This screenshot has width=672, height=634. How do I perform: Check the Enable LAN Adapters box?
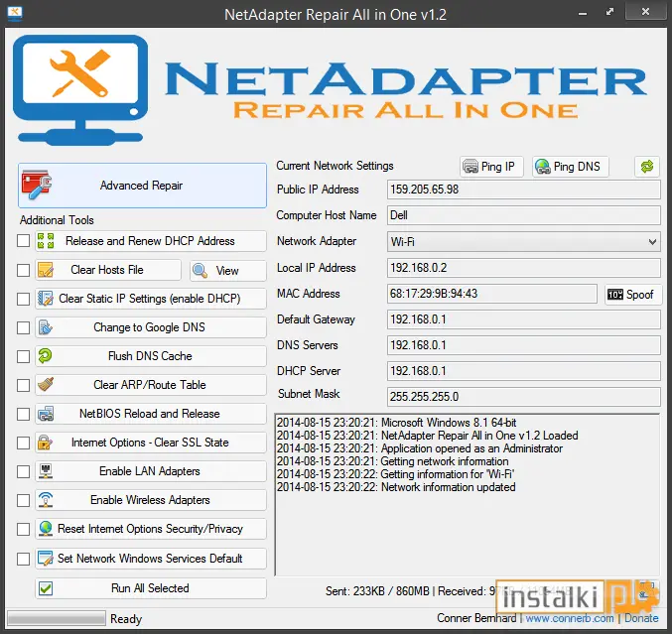[23, 471]
